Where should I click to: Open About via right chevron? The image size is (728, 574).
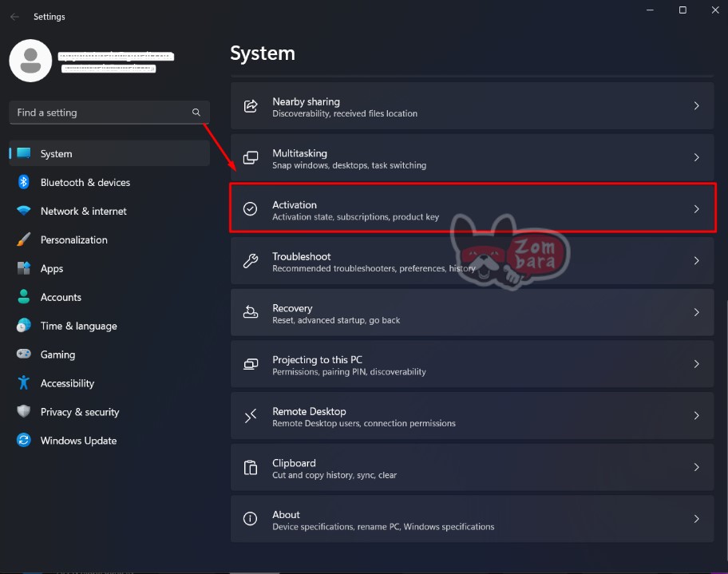[696, 519]
